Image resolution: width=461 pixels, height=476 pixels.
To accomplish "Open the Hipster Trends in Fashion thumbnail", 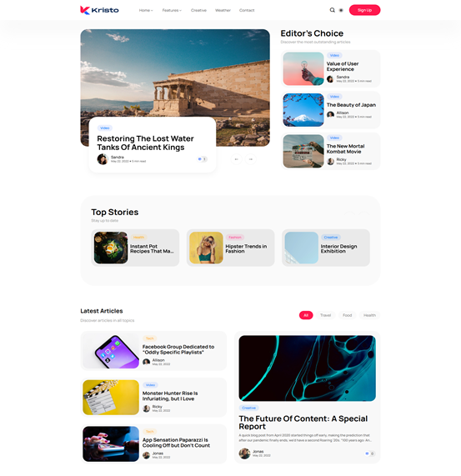I will [x=207, y=248].
